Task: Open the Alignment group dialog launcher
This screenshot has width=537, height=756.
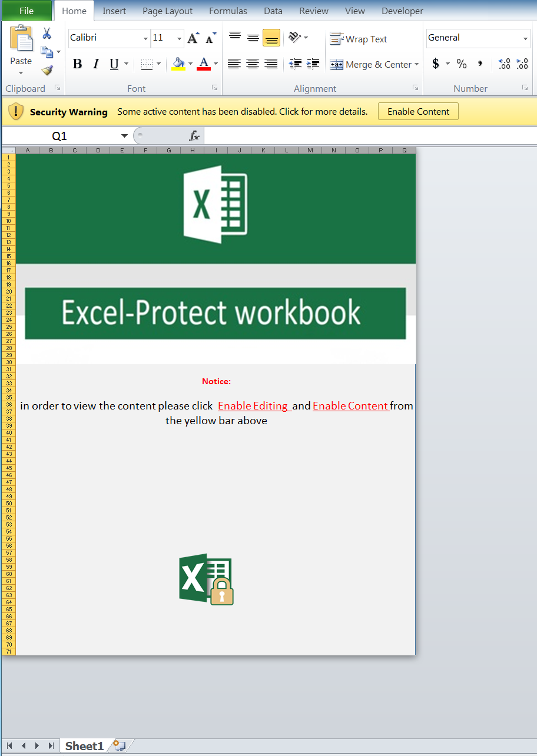Action: click(x=416, y=88)
